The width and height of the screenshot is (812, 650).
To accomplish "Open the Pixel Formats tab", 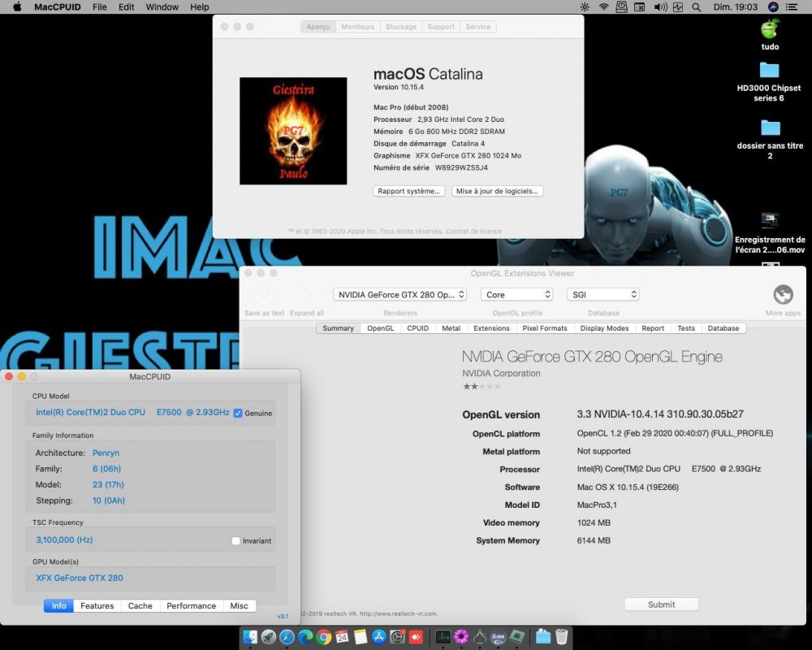I will (545, 328).
